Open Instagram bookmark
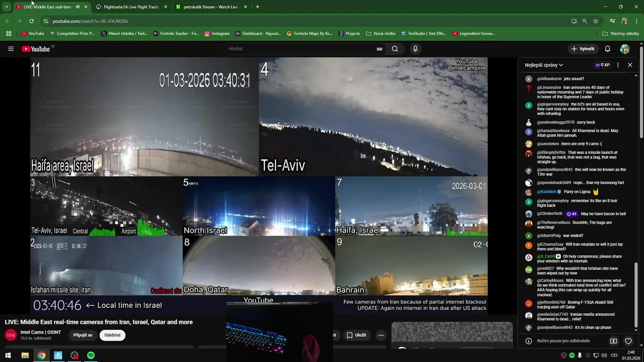This screenshot has width=644, height=362. pyautogui.click(x=217, y=34)
